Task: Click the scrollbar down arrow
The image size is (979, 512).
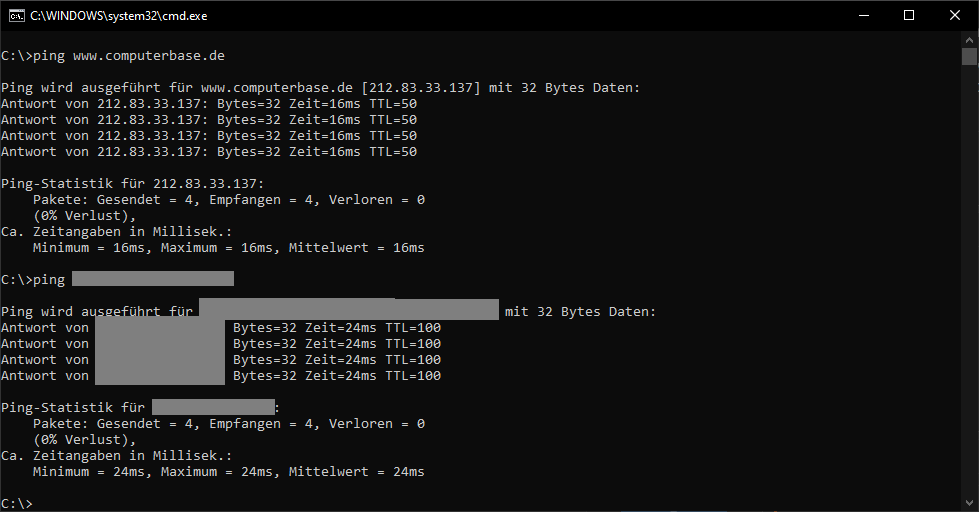Action: [x=969, y=503]
